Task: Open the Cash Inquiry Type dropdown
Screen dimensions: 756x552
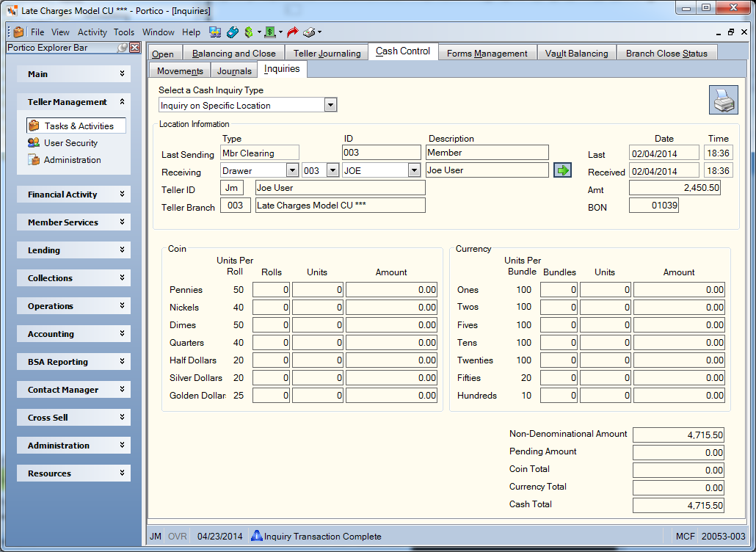Action: 330,105
